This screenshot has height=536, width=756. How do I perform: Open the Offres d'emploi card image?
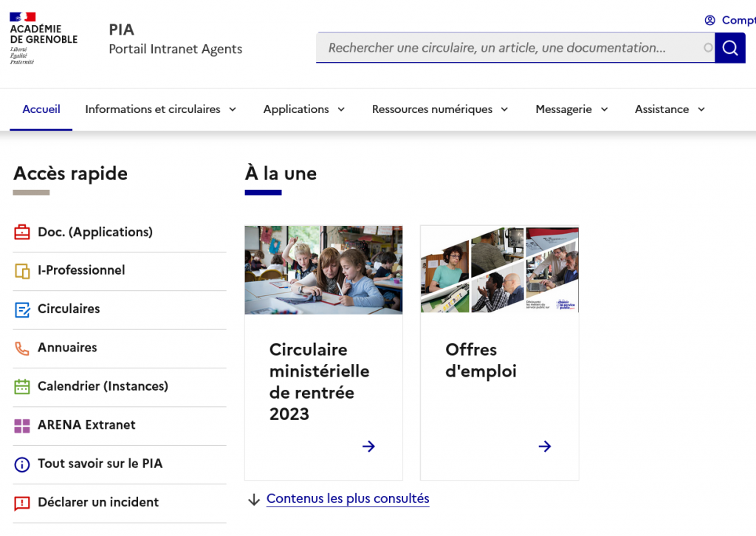click(x=499, y=269)
